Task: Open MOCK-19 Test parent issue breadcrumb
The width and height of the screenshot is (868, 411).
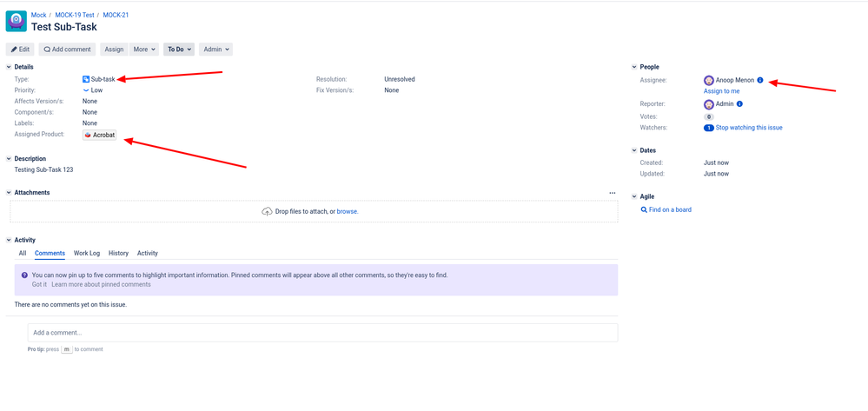Action: [x=75, y=15]
